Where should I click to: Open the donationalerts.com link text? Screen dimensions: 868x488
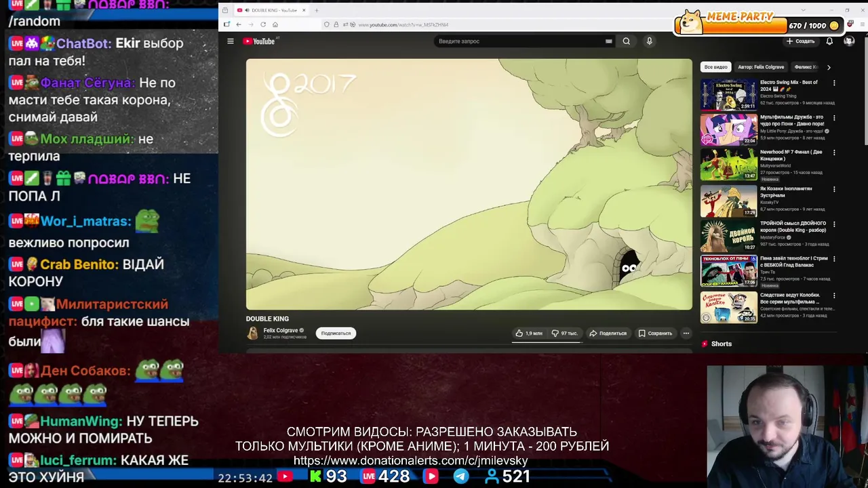[410, 461]
